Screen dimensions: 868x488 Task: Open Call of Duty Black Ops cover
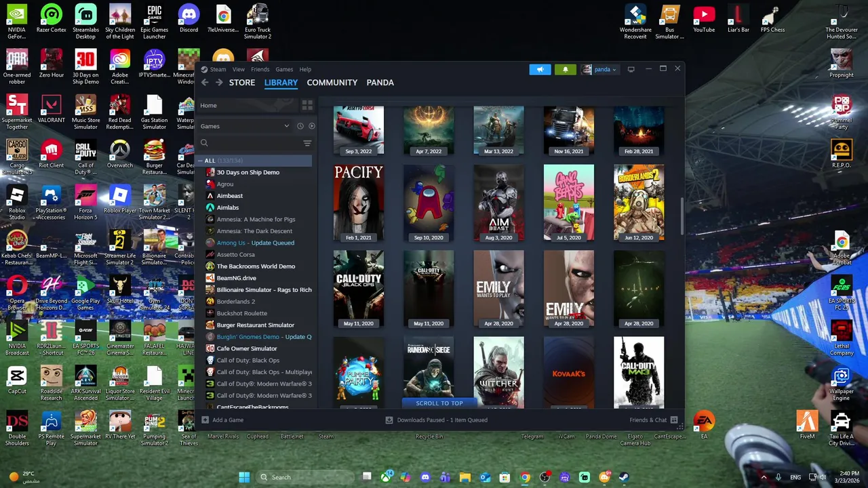(x=358, y=289)
